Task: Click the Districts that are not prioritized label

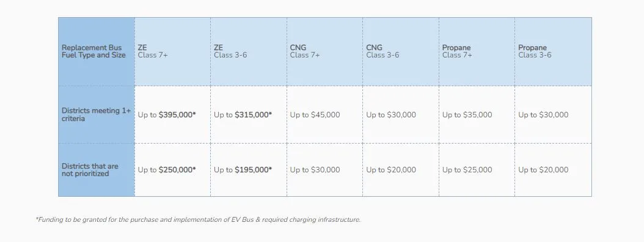Action: pyautogui.click(x=90, y=170)
